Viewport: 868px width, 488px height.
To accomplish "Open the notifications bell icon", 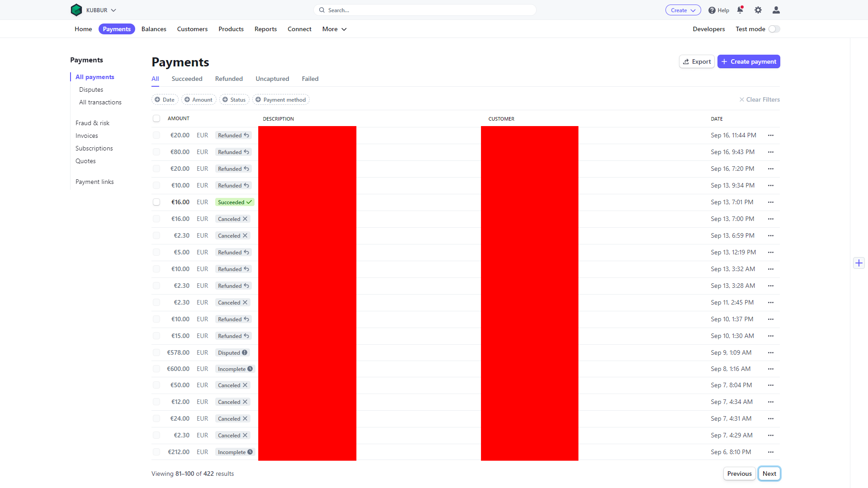I will (x=740, y=10).
